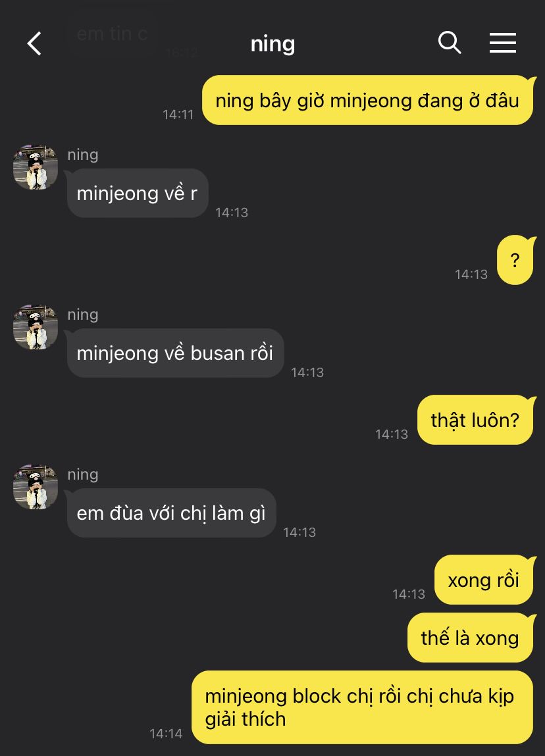545x756 pixels.
Task: Tap sender name 'ning' above 'em đùa với chị'
Action: click(x=83, y=475)
